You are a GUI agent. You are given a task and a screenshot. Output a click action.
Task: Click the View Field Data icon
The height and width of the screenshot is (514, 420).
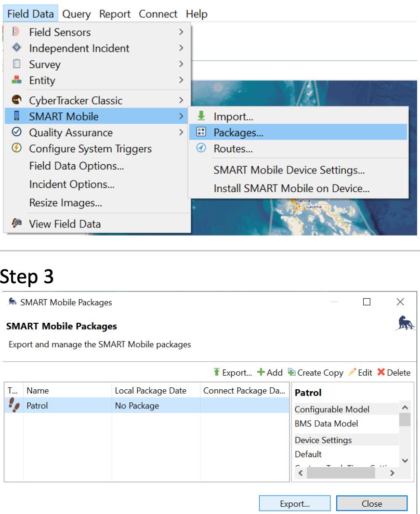16,223
